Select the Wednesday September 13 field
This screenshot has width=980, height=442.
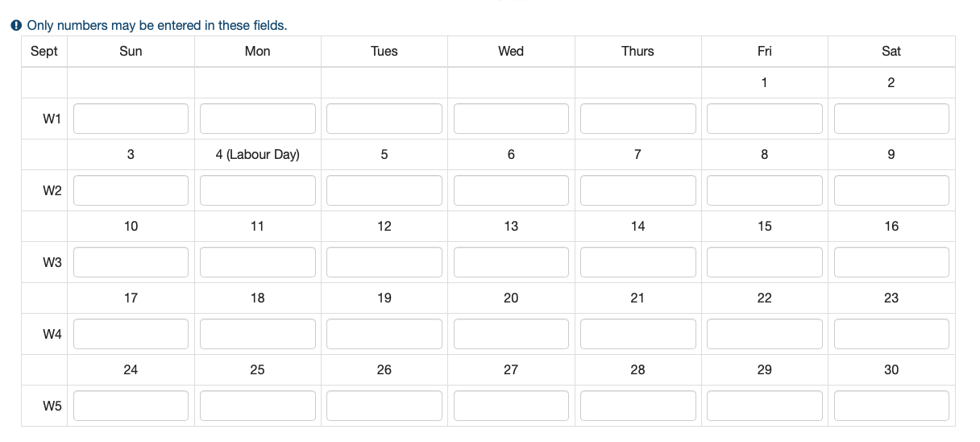[511, 262]
